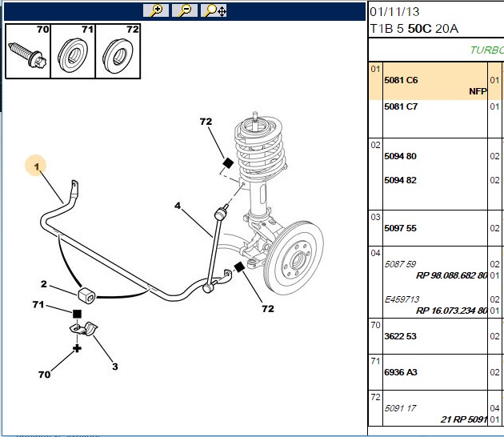Screen dimensions: 504x437
Task: Select part number 5091 17
Action: click(x=400, y=408)
